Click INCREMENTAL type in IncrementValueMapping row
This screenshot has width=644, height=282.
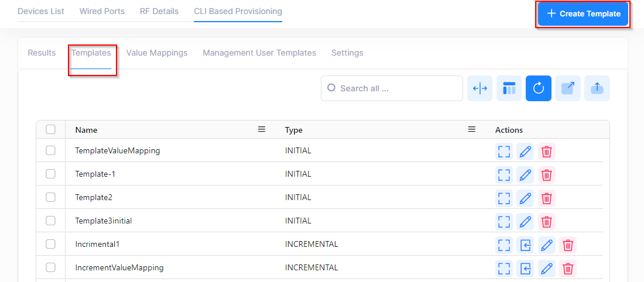coord(311,267)
